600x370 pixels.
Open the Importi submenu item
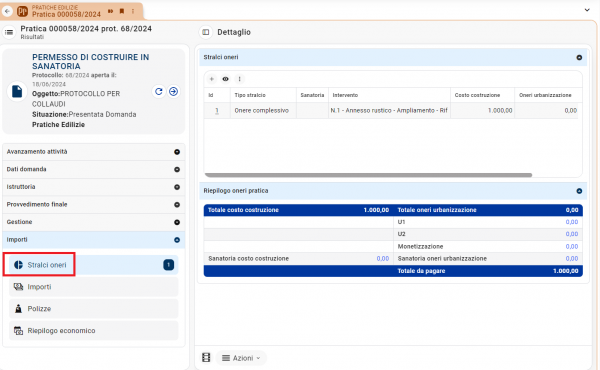(93, 287)
